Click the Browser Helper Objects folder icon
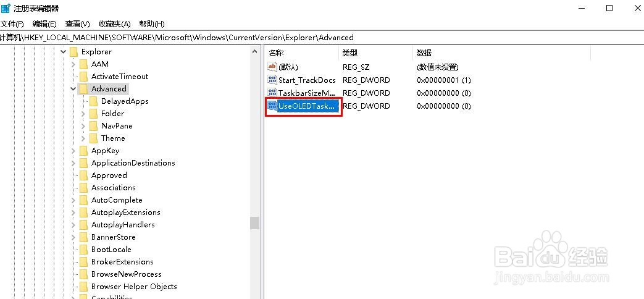Screen dimensions: 644x299 (x=84, y=286)
